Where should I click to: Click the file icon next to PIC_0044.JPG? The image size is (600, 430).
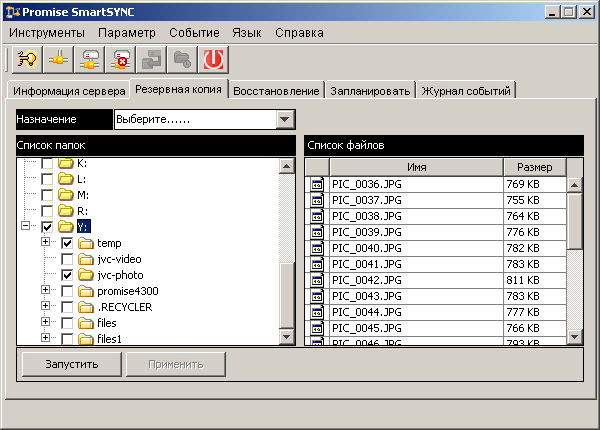coord(317,313)
